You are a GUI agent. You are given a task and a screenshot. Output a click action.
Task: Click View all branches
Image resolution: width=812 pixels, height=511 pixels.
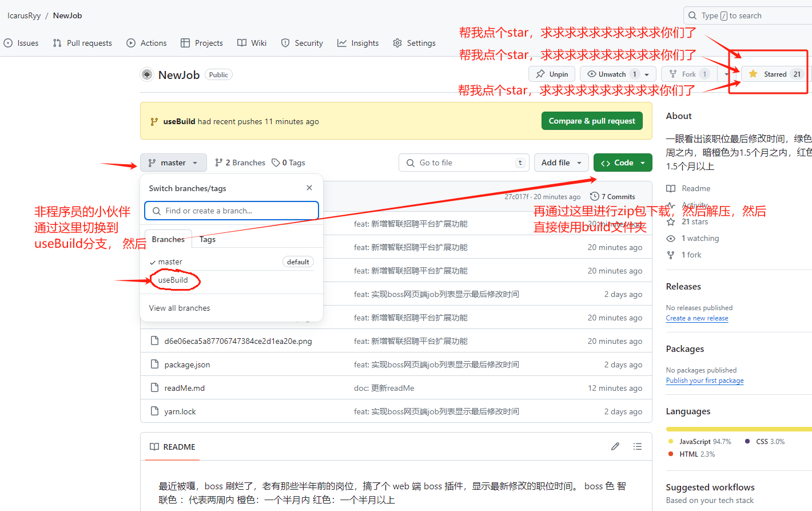[x=180, y=308]
